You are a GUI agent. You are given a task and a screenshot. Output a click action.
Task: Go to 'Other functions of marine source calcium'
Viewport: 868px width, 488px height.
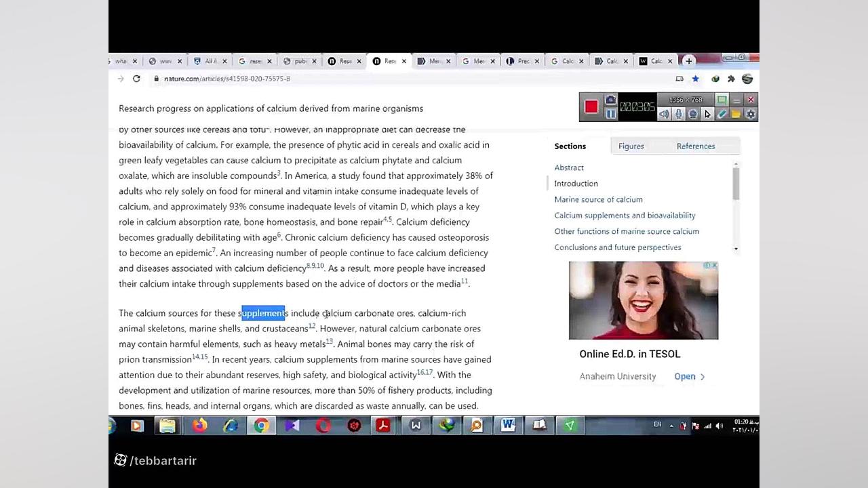627,231
